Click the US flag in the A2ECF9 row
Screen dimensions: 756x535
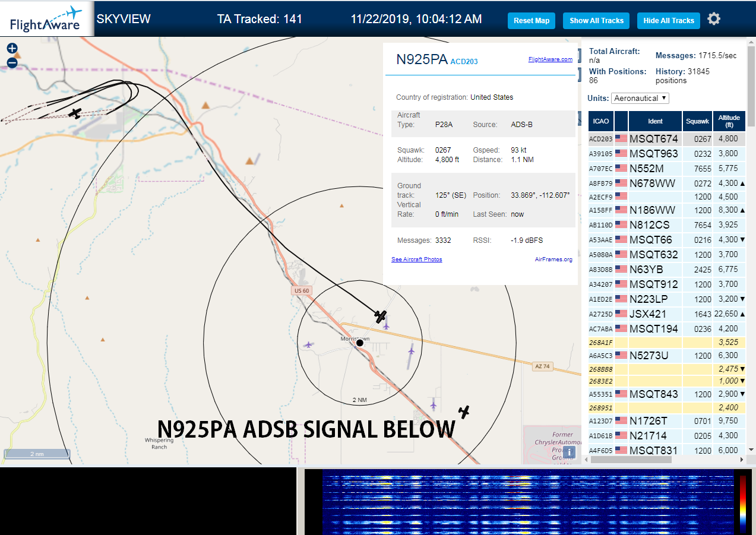click(x=621, y=195)
